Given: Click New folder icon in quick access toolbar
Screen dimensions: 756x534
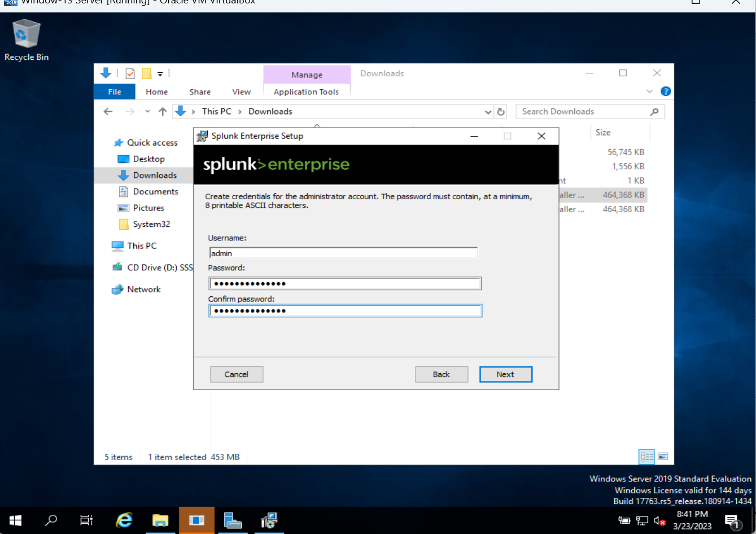Looking at the screenshot, I should click(x=147, y=73).
